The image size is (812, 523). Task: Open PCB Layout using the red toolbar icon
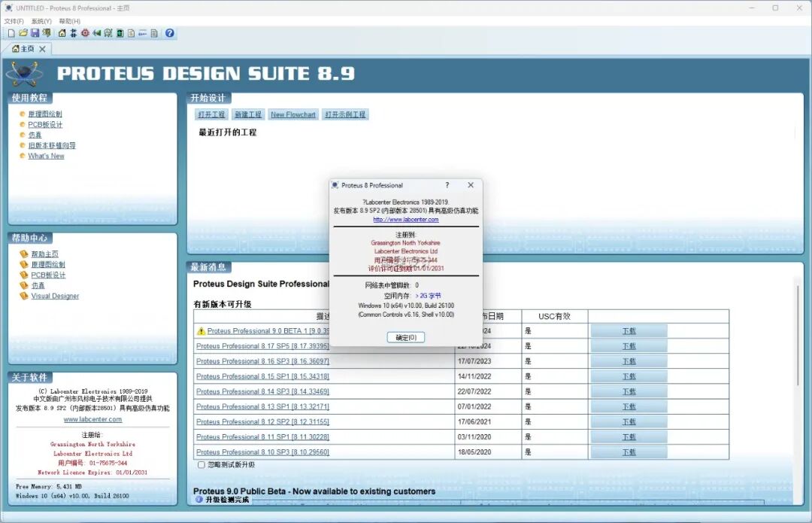tap(85, 33)
